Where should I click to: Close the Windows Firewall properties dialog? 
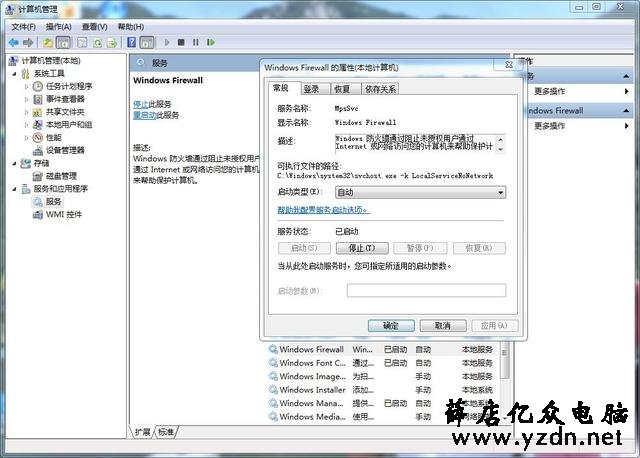(x=509, y=65)
